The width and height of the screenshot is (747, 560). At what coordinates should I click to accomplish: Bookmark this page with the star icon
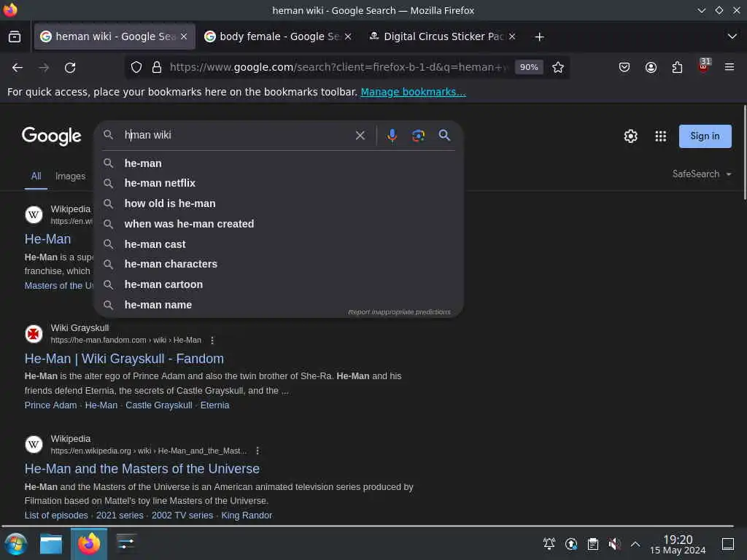tap(558, 67)
